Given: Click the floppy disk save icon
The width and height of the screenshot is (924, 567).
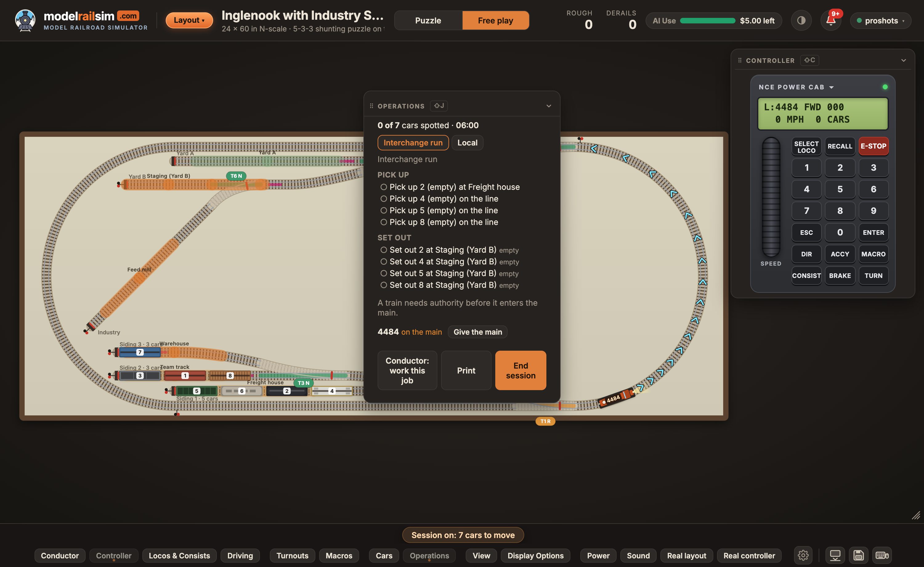Looking at the screenshot, I should pyautogui.click(x=858, y=555).
